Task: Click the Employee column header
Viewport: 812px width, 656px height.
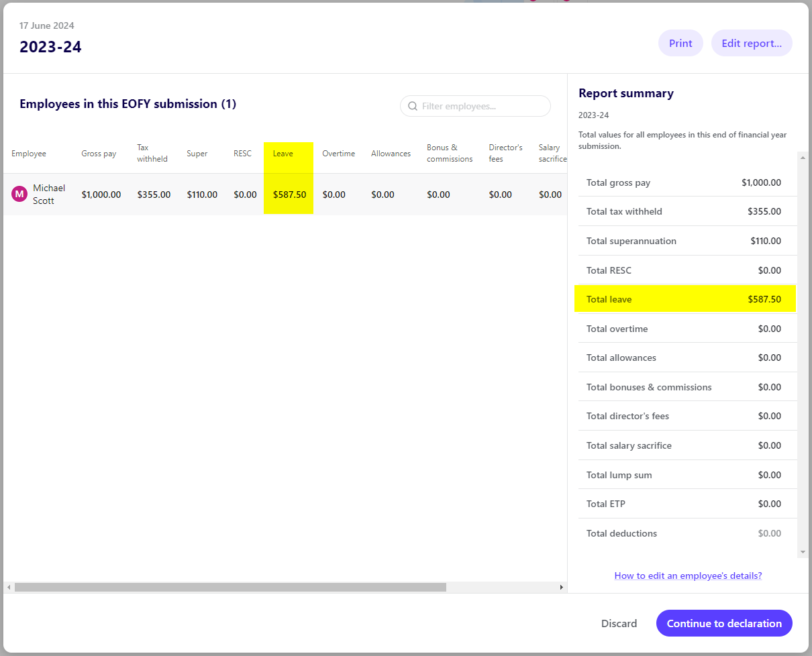Action: (29, 154)
